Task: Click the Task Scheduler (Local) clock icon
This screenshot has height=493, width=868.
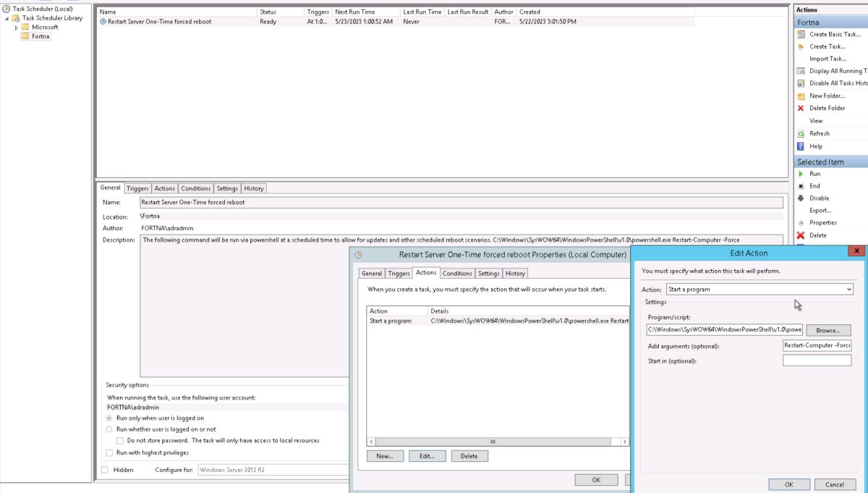Action: click(x=7, y=9)
